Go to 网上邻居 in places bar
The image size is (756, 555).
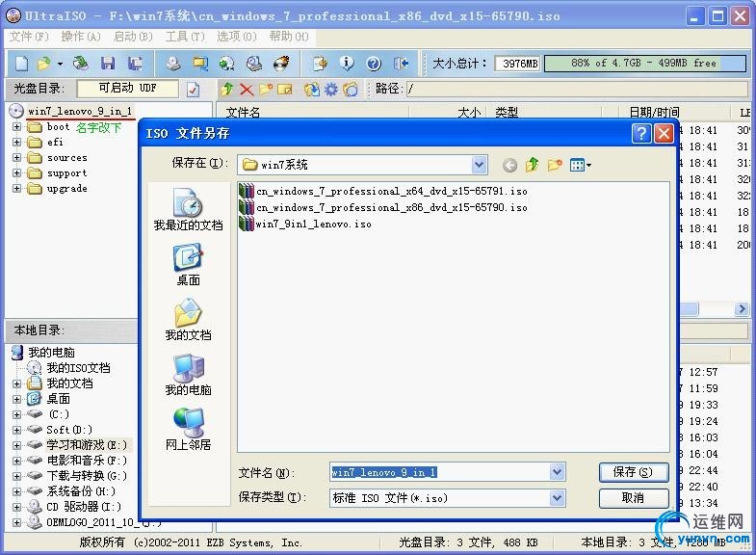click(x=188, y=430)
